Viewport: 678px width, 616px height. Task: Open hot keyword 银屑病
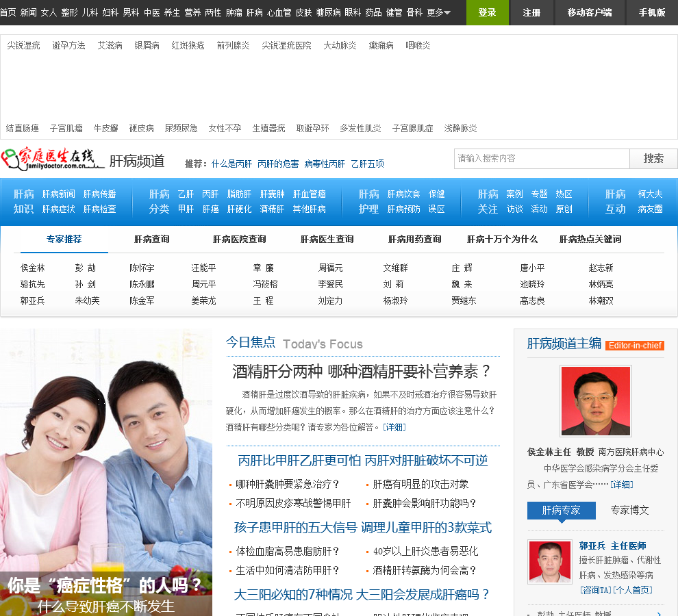click(x=147, y=45)
